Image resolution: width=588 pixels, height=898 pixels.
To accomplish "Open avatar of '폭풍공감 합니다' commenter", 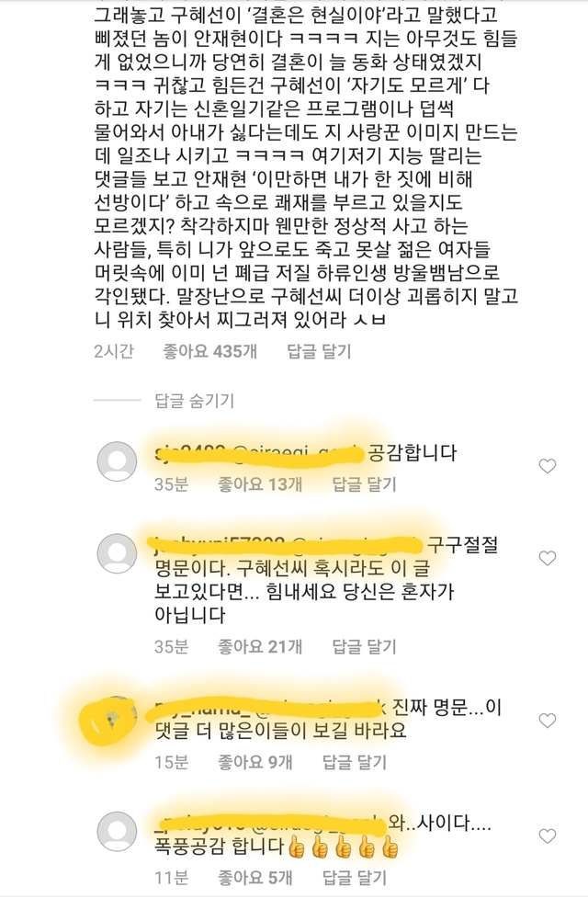I will click(117, 831).
